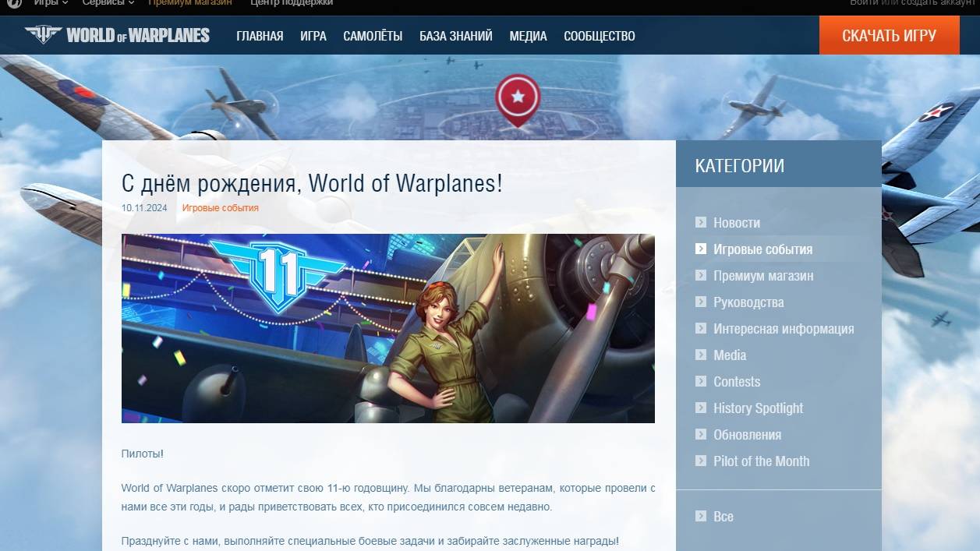Click the arrow icon beside Новости
Viewport: 980px width, 551px height.
coord(701,222)
